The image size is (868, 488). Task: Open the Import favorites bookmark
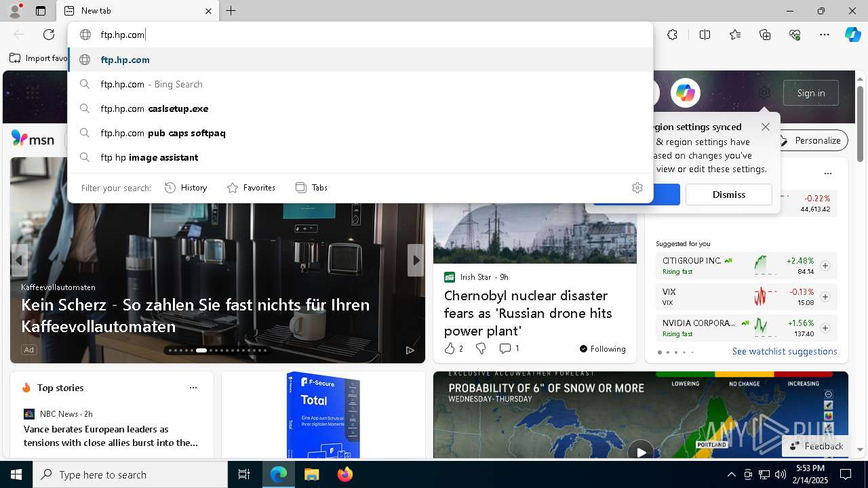pos(39,58)
